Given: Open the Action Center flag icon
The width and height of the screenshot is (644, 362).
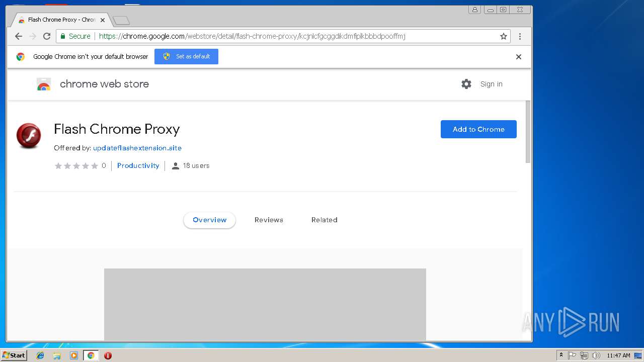Looking at the screenshot, I should [x=572, y=355].
